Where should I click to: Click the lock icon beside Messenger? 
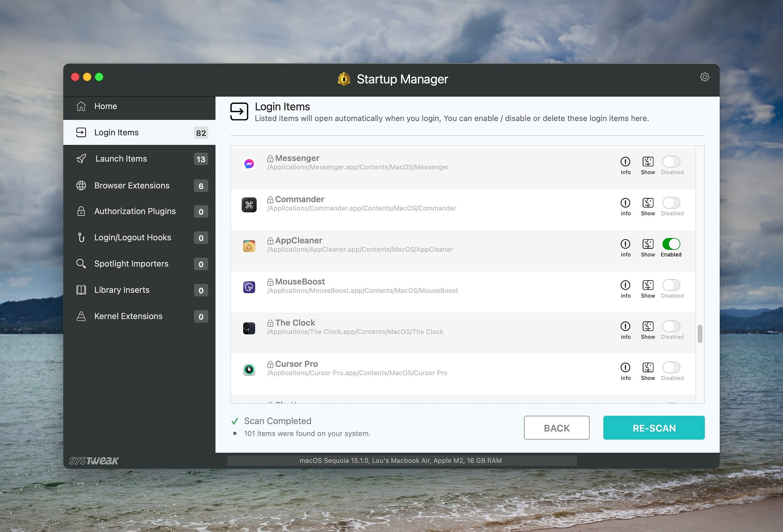pyautogui.click(x=270, y=159)
